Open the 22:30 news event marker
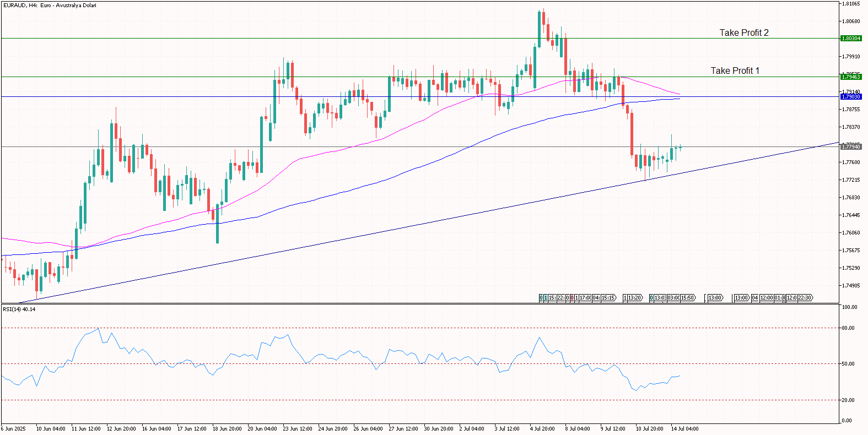 [x=805, y=298]
